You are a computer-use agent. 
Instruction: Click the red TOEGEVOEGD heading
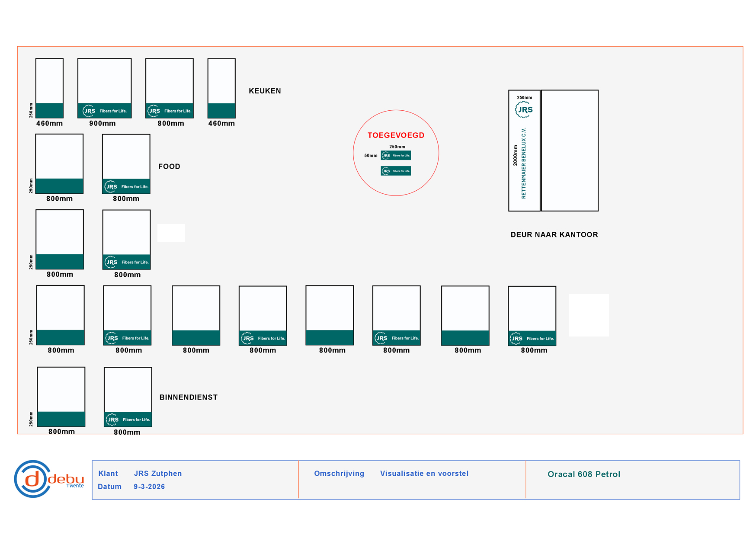pyautogui.click(x=396, y=135)
